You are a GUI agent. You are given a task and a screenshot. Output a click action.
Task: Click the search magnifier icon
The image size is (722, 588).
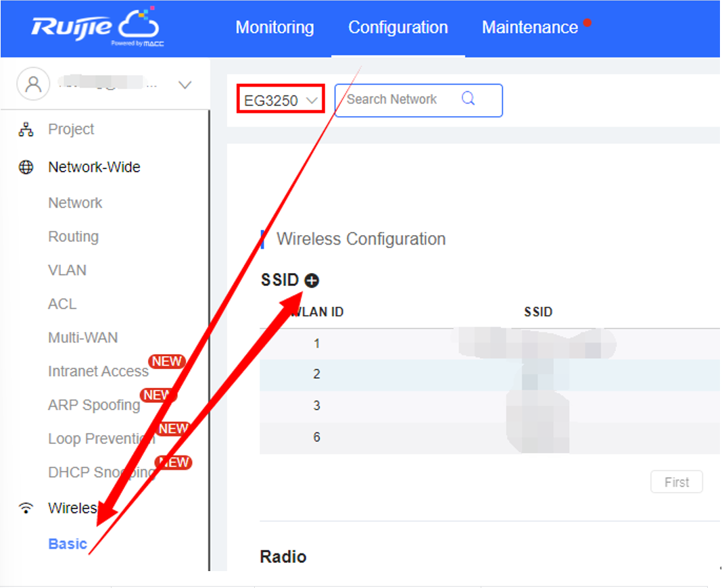click(x=468, y=99)
